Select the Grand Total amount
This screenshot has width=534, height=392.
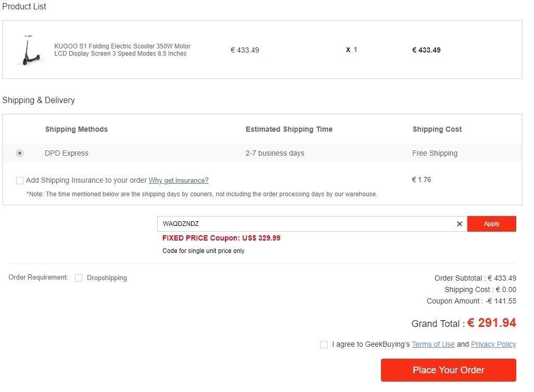(x=491, y=323)
